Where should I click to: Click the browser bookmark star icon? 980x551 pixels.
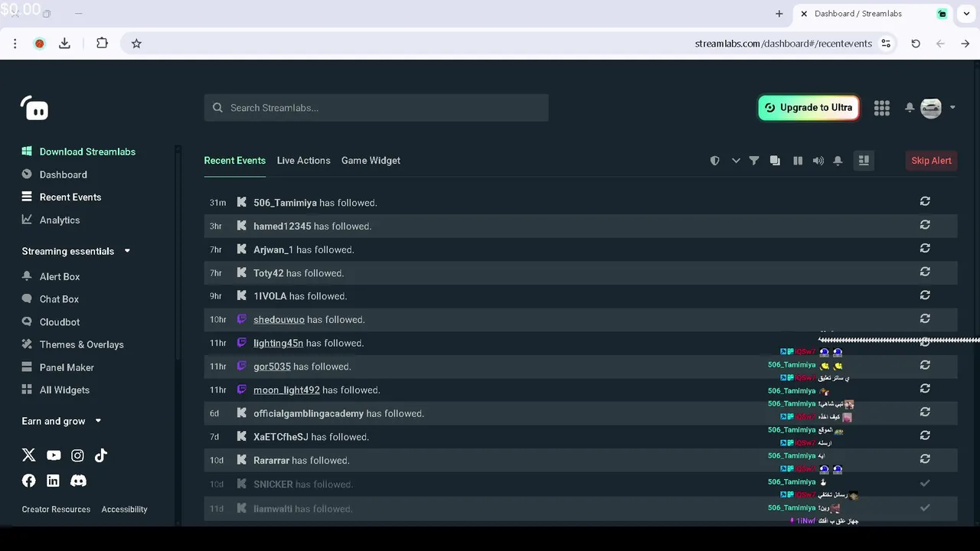[136, 44]
